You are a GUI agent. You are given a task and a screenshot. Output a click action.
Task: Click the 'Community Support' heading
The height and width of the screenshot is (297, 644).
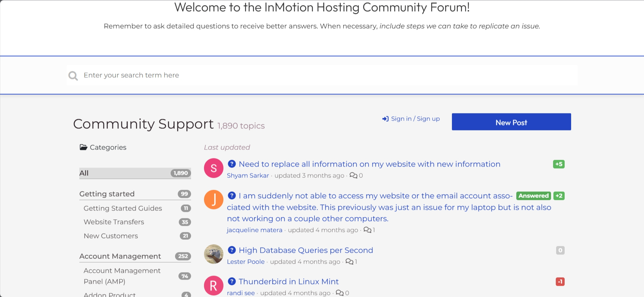click(x=143, y=124)
